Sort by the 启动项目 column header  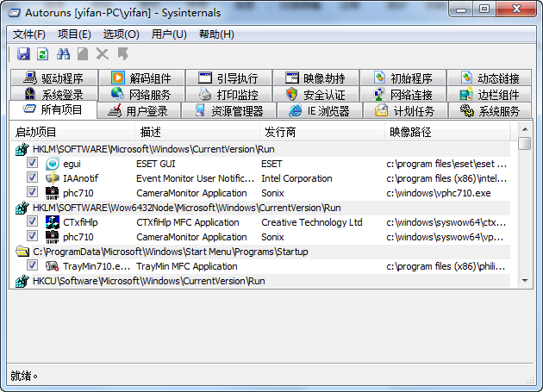point(72,132)
